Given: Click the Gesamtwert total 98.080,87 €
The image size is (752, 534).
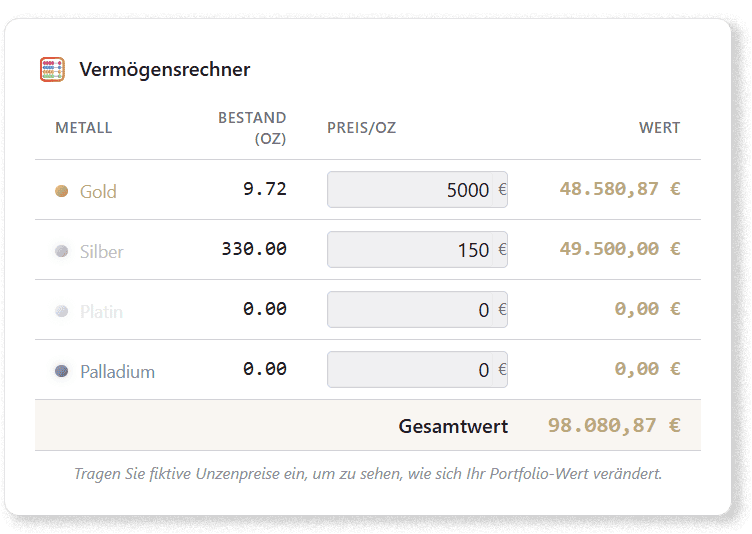Looking at the screenshot, I should tap(613, 425).
